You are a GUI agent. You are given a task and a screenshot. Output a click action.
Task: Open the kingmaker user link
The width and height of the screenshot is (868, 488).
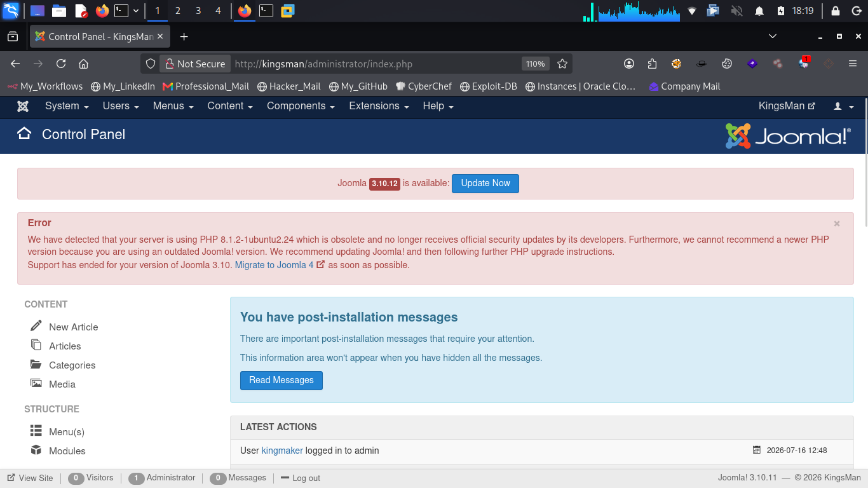click(282, 451)
